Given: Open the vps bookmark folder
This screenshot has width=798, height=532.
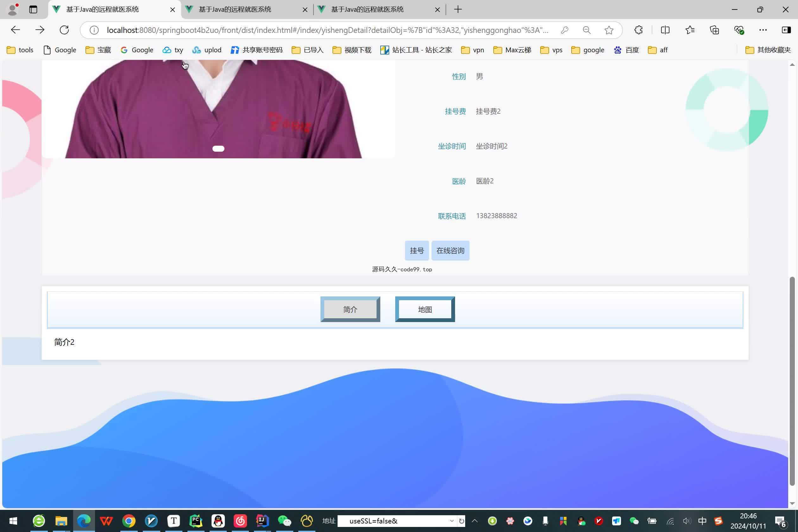Looking at the screenshot, I should [551, 50].
